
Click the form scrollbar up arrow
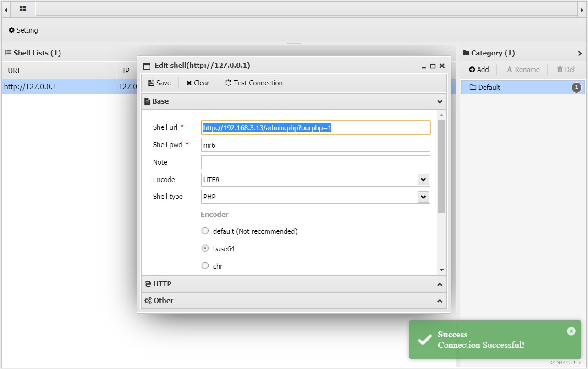coord(441,115)
